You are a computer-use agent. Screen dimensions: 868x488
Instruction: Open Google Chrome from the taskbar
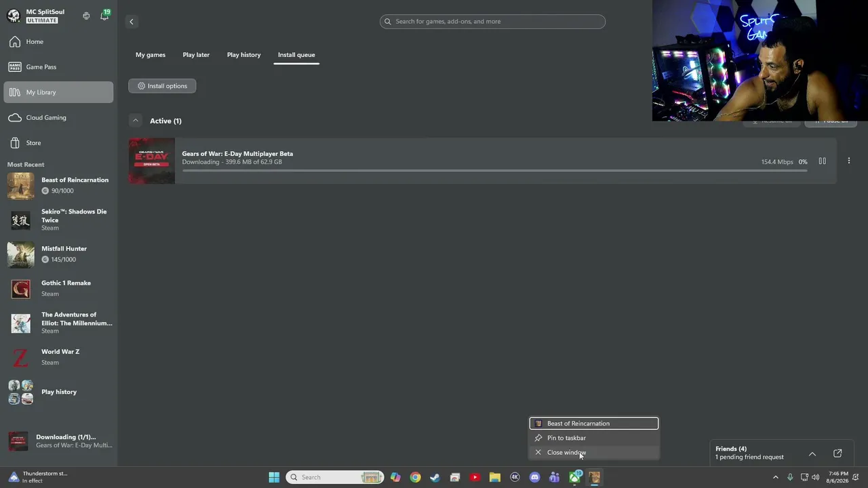click(x=415, y=477)
